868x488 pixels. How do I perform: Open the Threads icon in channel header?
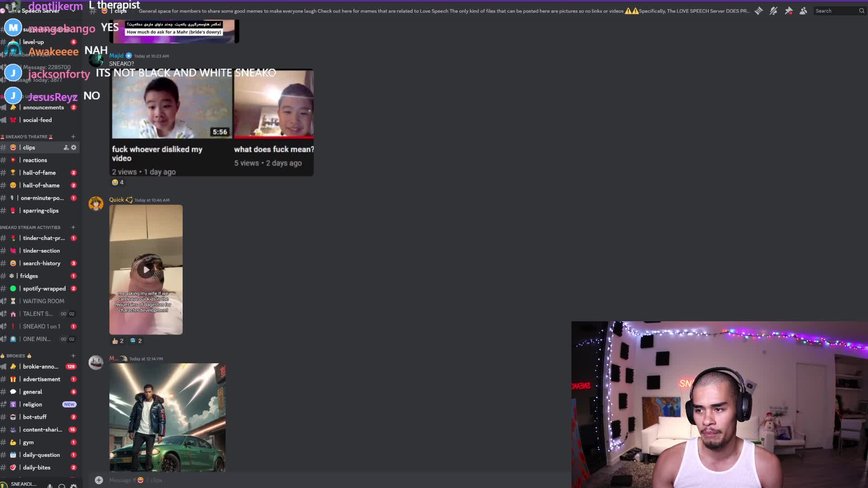759,11
